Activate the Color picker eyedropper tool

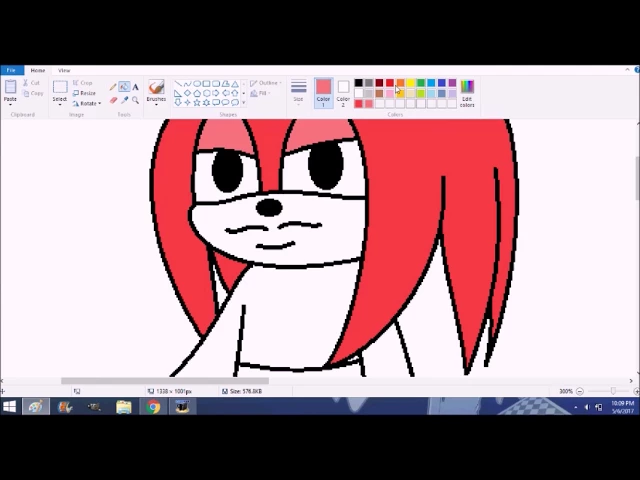[124, 100]
